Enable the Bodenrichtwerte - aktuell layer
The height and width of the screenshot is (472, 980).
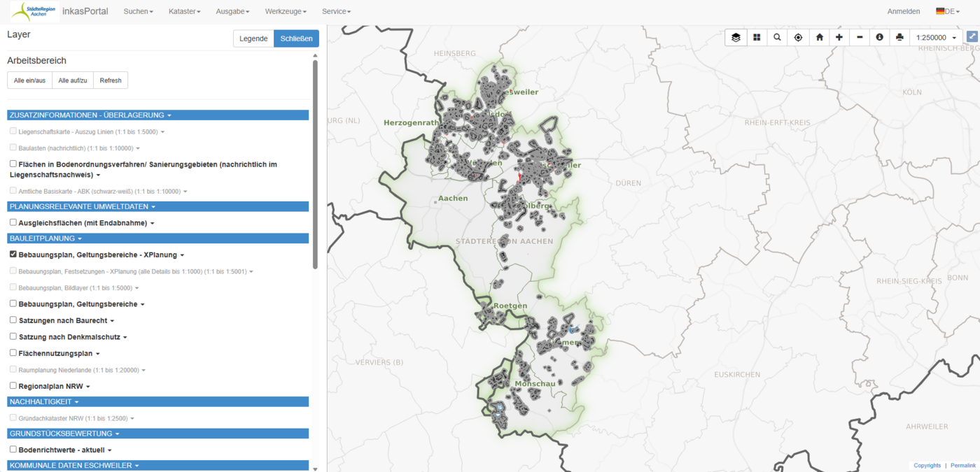pos(12,450)
